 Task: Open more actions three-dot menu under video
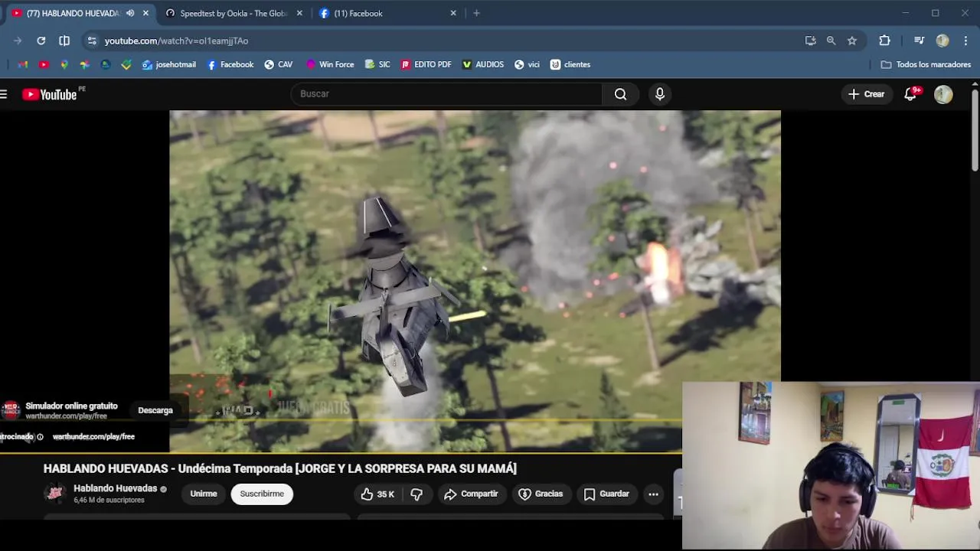[x=653, y=494]
